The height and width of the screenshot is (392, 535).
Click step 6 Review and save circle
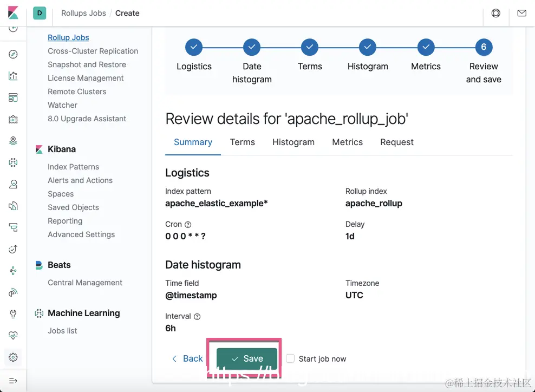tap(484, 47)
